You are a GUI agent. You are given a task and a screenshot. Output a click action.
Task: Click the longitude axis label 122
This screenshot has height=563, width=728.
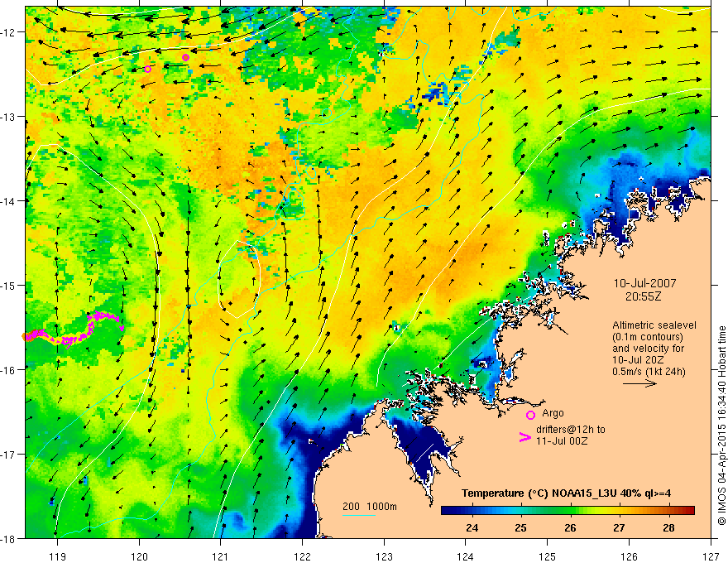[x=302, y=556]
